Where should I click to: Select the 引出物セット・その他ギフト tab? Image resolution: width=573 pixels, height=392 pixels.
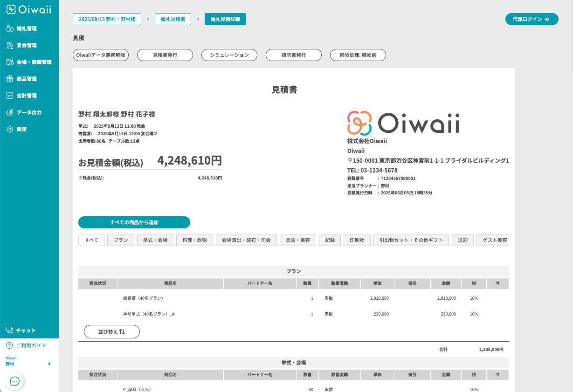pyautogui.click(x=411, y=240)
